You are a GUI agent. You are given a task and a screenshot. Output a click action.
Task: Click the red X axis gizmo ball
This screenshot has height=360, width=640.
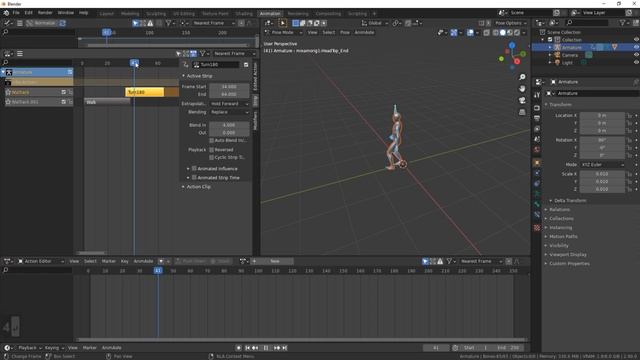point(517,62)
